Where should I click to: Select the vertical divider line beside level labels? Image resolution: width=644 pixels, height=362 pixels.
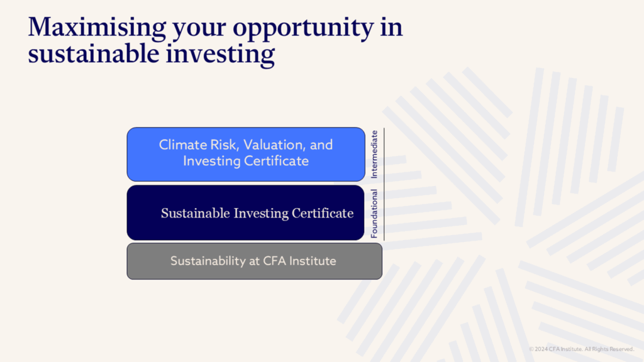click(x=384, y=184)
